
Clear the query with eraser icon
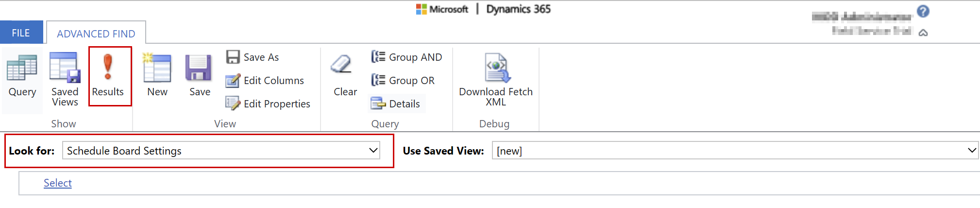tap(345, 75)
